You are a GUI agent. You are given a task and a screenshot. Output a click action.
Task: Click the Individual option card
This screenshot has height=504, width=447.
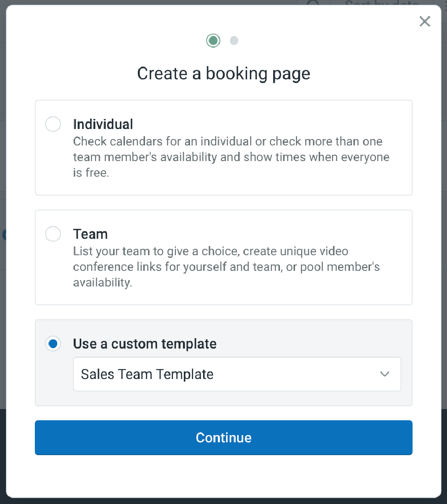coord(223,147)
